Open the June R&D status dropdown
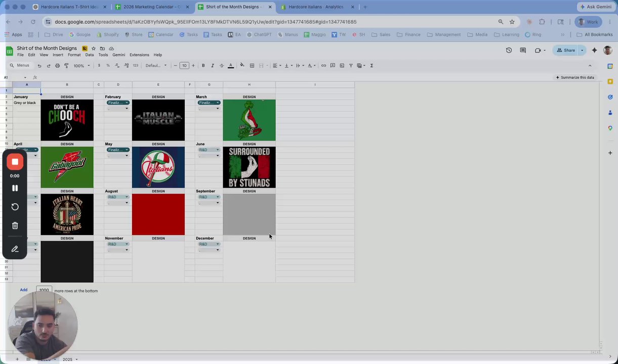Screen dimensions: 618x364 coord(209,150)
